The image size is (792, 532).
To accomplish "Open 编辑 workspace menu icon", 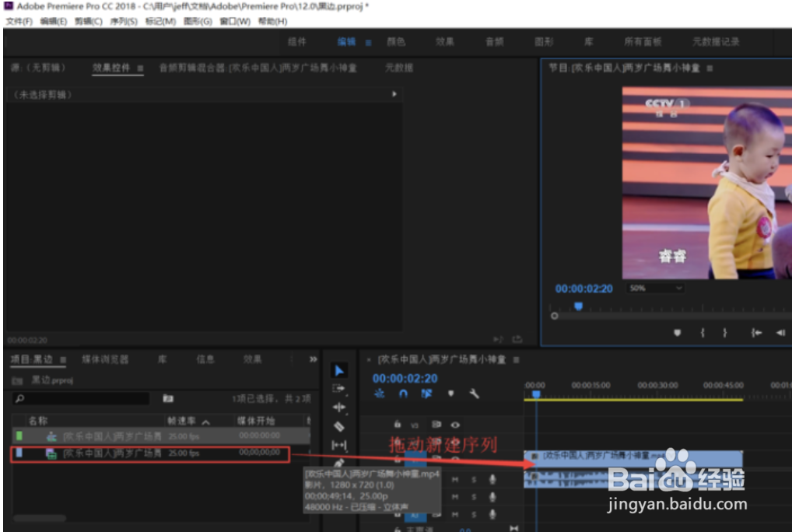I will click(368, 43).
